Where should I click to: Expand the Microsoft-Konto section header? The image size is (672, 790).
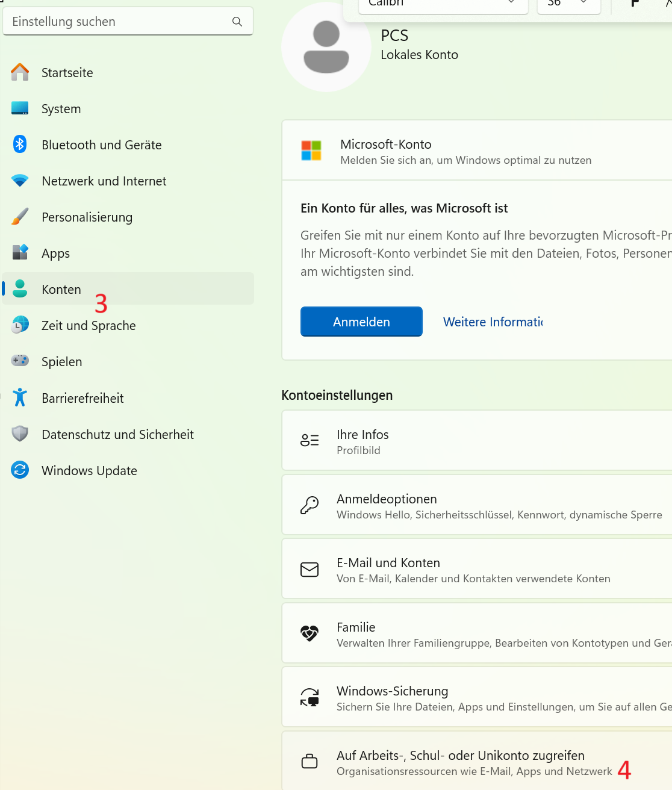(476, 151)
